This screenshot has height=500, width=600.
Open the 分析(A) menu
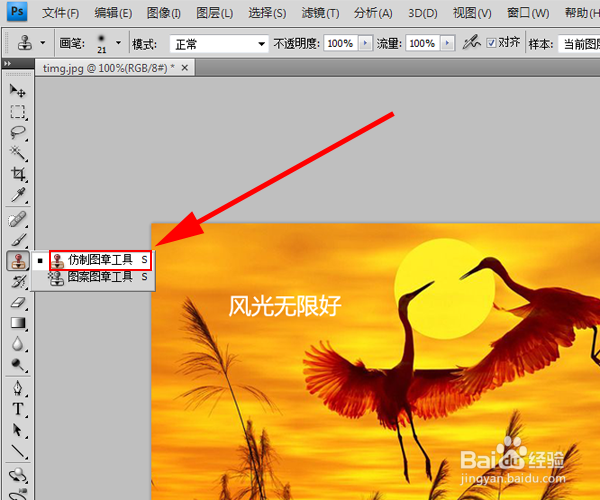point(373,13)
